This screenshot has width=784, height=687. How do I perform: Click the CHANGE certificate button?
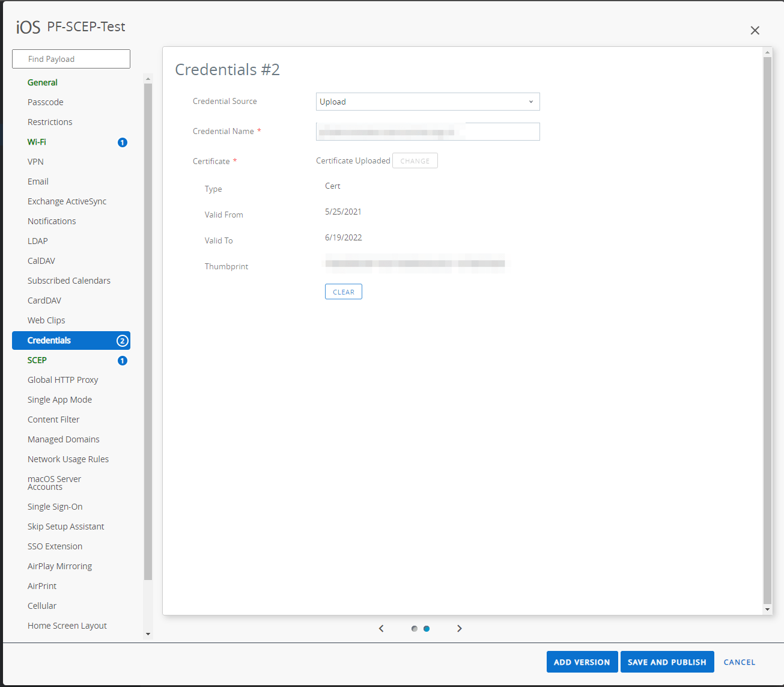[415, 160]
